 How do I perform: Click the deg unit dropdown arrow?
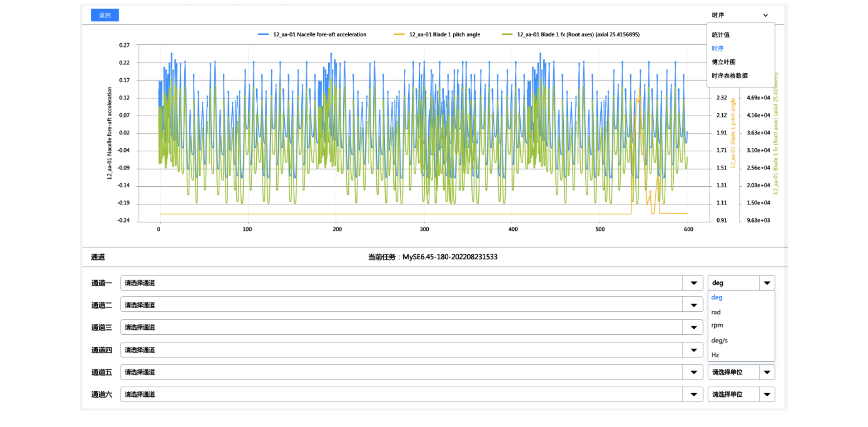[x=767, y=283]
